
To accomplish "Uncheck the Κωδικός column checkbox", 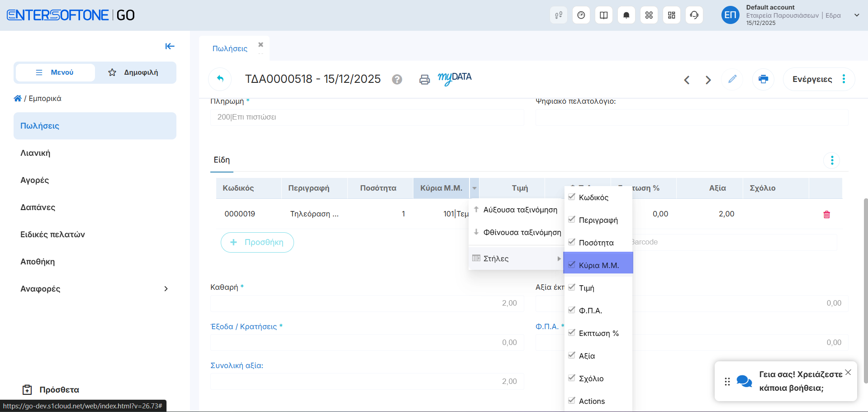I will (x=572, y=197).
